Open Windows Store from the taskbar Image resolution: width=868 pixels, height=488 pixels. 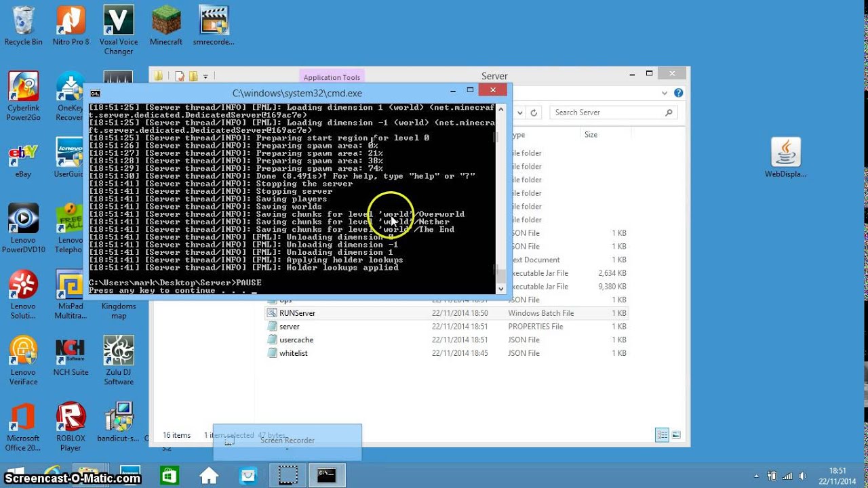click(x=169, y=475)
